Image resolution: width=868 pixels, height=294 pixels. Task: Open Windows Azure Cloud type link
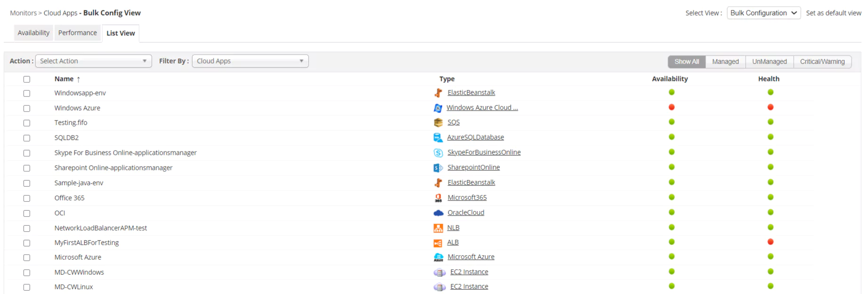(x=482, y=108)
